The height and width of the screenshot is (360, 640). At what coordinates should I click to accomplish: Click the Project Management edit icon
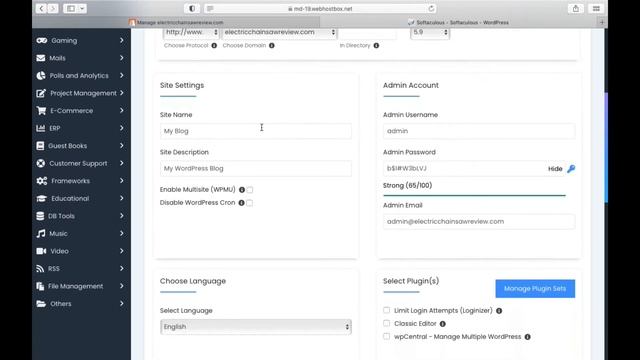[x=41, y=93]
